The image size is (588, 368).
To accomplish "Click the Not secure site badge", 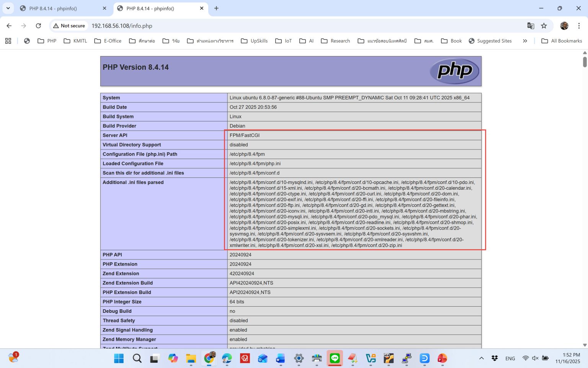I will coord(69,26).
